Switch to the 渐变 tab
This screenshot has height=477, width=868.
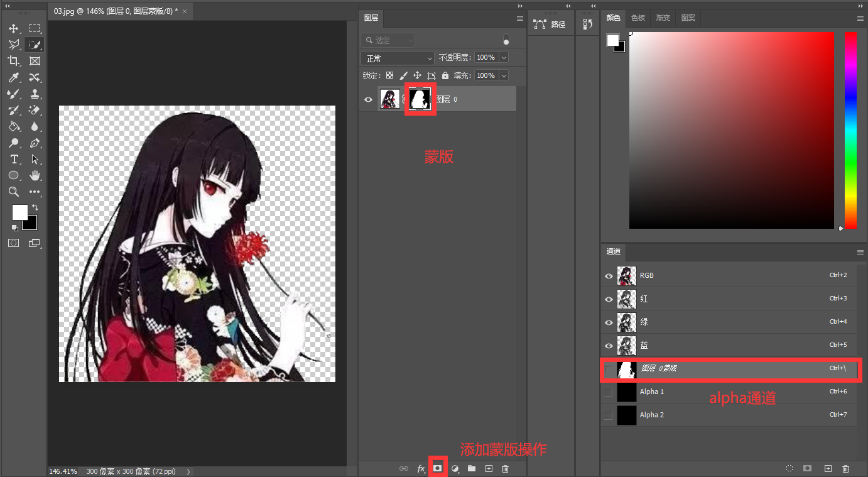(663, 18)
